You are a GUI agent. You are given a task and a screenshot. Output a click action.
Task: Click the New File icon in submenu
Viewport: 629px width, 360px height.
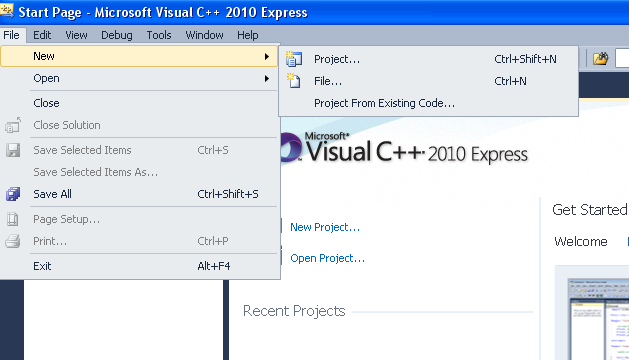[x=294, y=81]
